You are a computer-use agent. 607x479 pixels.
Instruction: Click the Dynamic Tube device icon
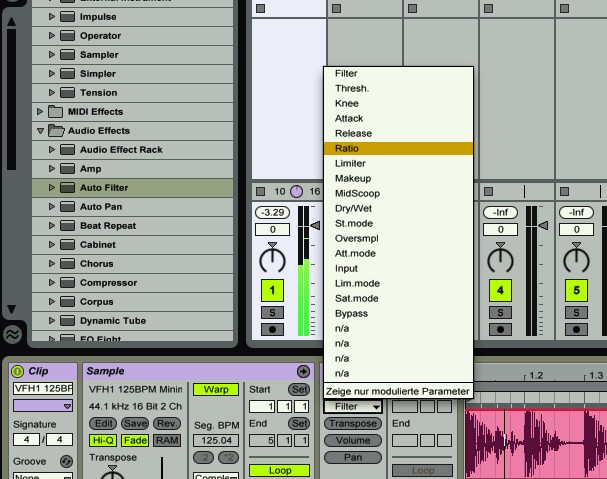pyautogui.click(x=67, y=320)
